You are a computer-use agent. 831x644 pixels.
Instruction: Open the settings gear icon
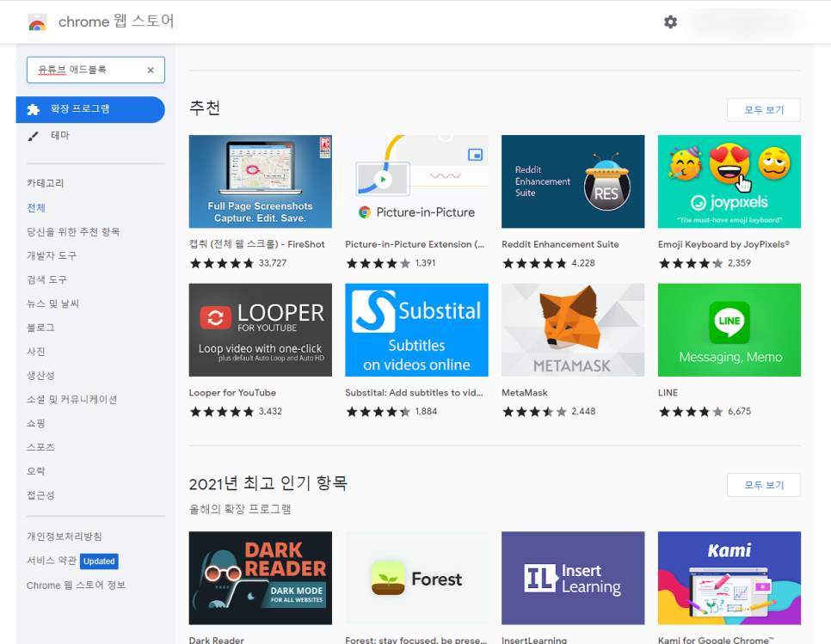tap(670, 21)
